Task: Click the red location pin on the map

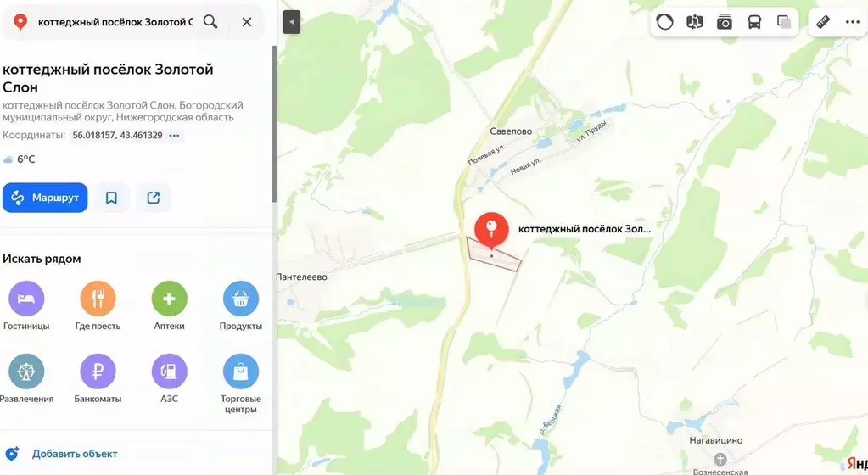Action: point(491,229)
